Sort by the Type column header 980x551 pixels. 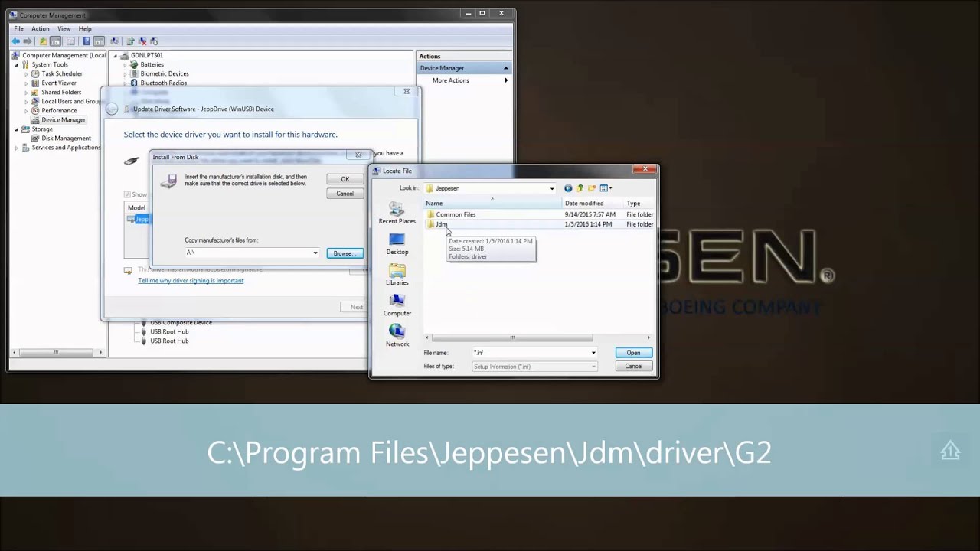[639, 204]
